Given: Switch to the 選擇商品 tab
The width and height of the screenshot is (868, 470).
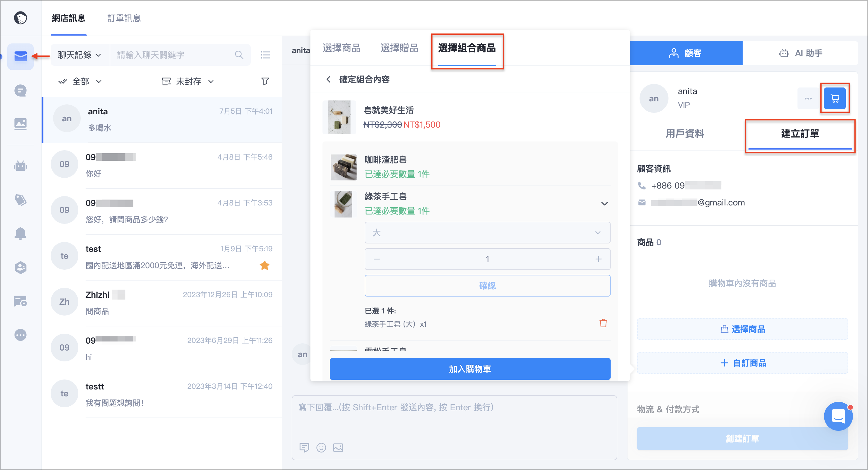Looking at the screenshot, I should (341, 48).
